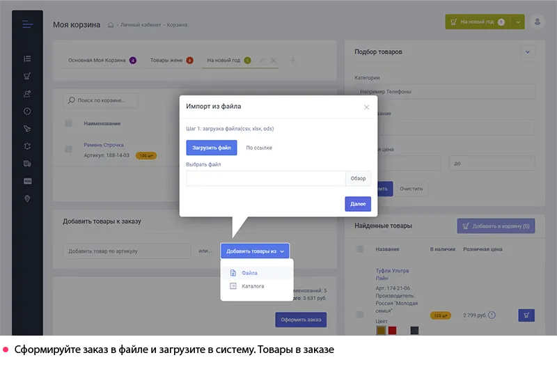The image size is (557, 392).
Task: Check the select-all box in Найденные товары
Action: click(359, 249)
